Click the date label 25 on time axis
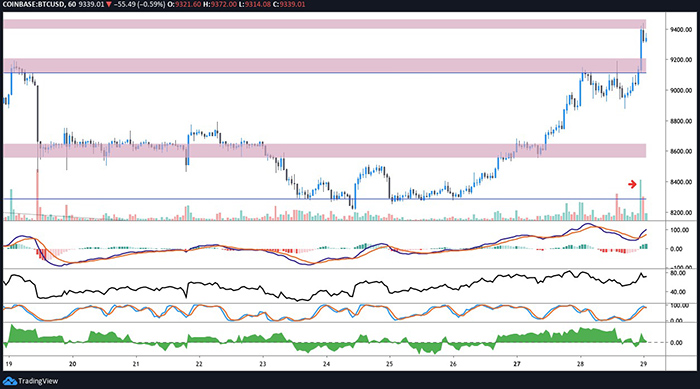Image resolution: width=700 pixels, height=389 pixels. tap(390, 364)
